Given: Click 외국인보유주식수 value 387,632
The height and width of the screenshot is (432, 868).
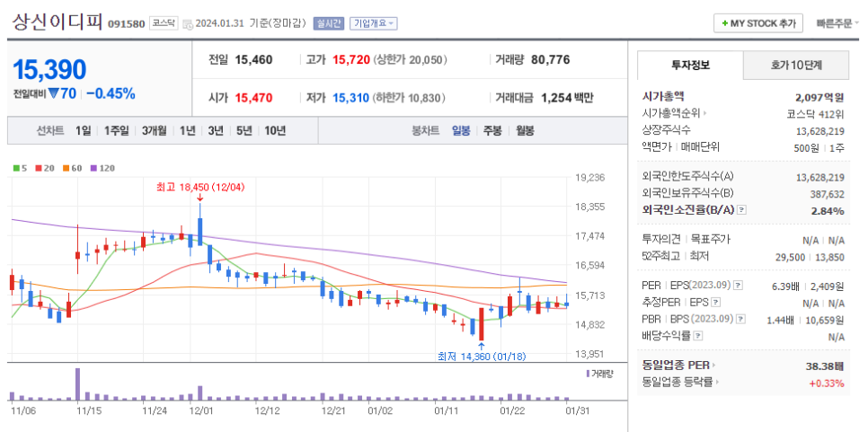Looking at the screenshot, I should pyautogui.click(x=827, y=194).
